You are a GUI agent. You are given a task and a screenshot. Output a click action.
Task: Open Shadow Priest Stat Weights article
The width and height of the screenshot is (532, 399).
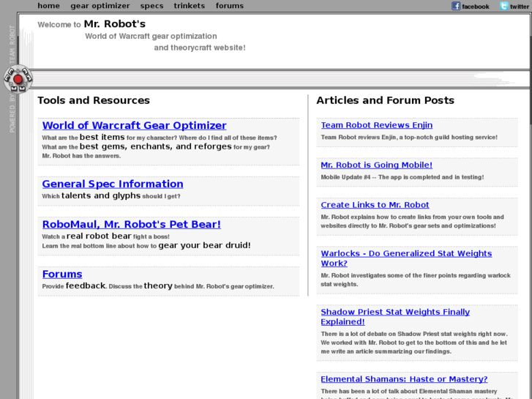(x=395, y=317)
